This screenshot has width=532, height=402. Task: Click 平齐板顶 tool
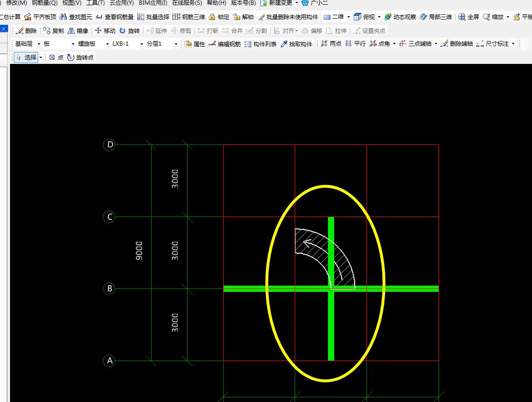tap(41, 17)
